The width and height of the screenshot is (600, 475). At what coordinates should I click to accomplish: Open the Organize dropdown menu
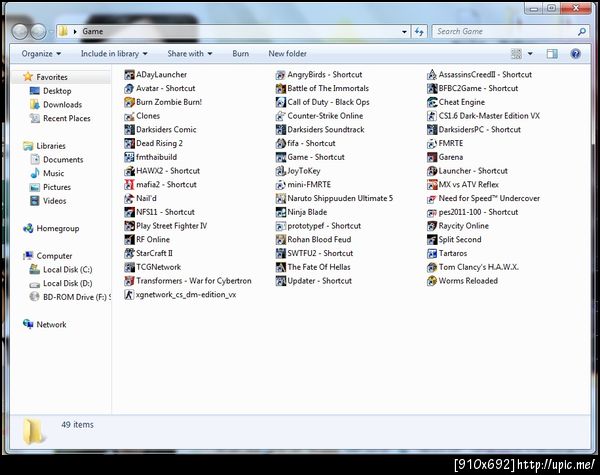click(41, 54)
